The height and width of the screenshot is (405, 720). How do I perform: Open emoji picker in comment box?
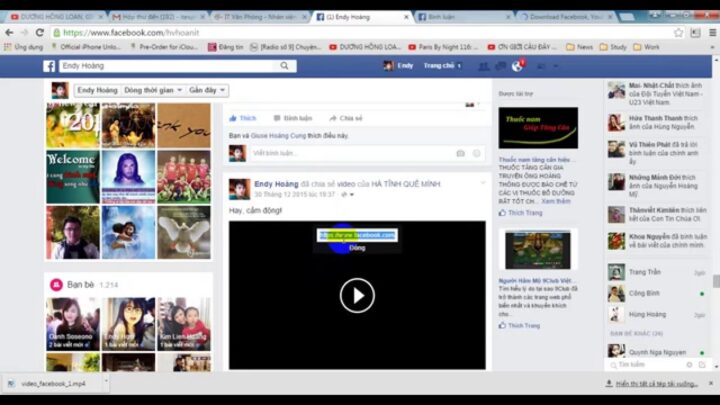(x=476, y=153)
